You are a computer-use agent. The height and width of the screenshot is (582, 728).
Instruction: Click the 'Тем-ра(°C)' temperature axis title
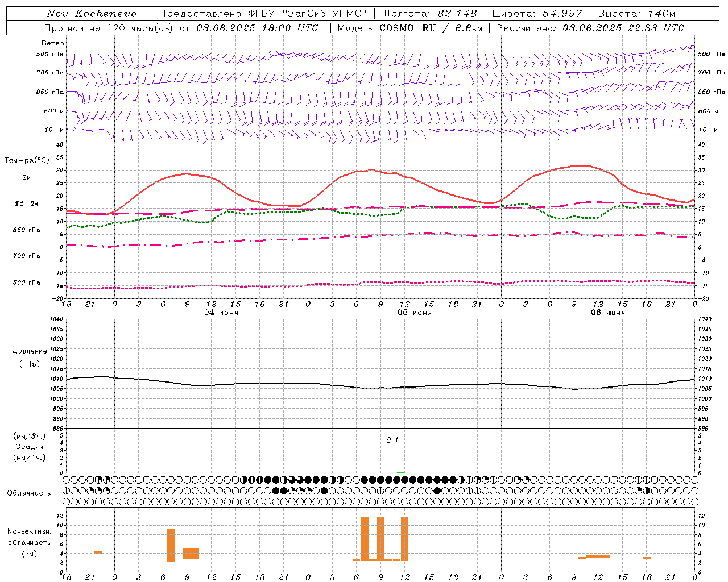click(27, 161)
